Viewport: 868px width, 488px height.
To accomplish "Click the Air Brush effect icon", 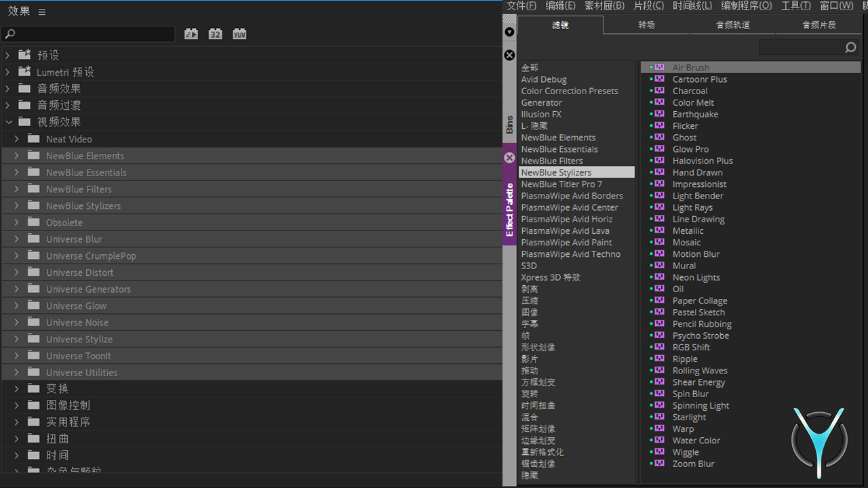I will click(x=659, y=67).
